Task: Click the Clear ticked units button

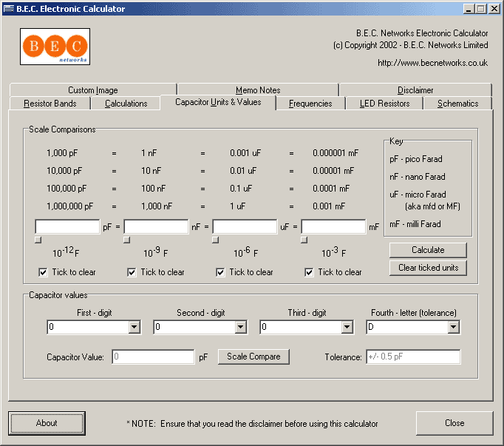Action: tap(428, 268)
